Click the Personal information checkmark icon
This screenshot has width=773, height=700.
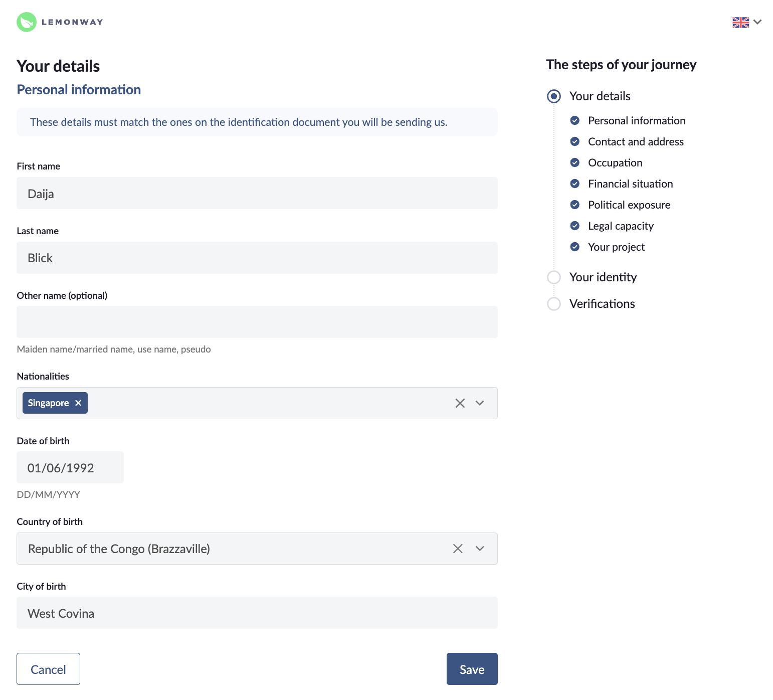pyautogui.click(x=575, y=120)
